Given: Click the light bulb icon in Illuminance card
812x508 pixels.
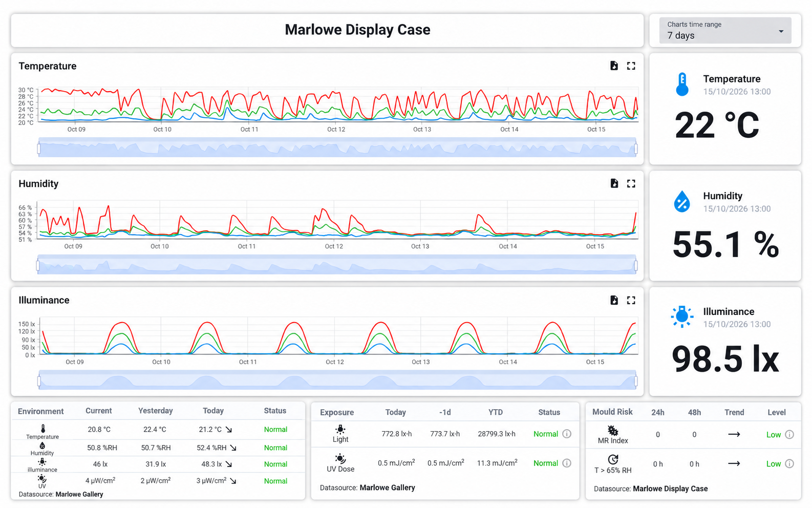Looking at the screenshot, I should (x=682, y=317).
